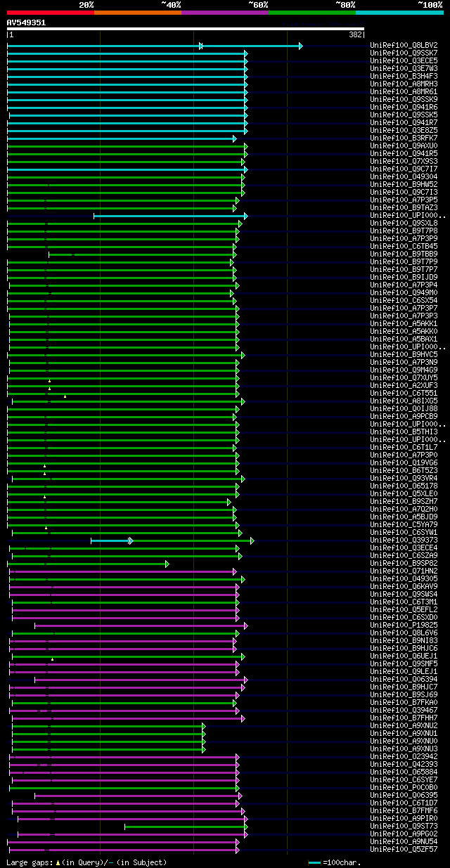Click the label UniRef100_P0C0B0

pyautogui.click(x=404, y=787)
